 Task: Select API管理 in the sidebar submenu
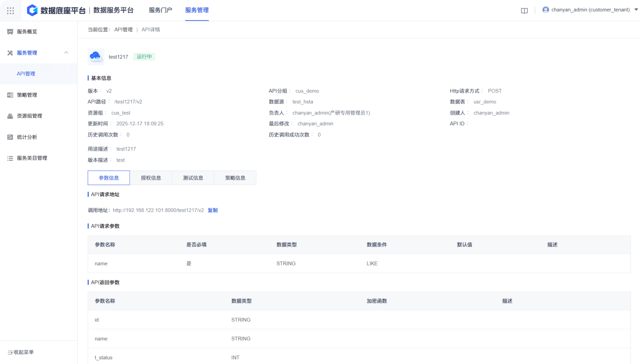point(26,74)
